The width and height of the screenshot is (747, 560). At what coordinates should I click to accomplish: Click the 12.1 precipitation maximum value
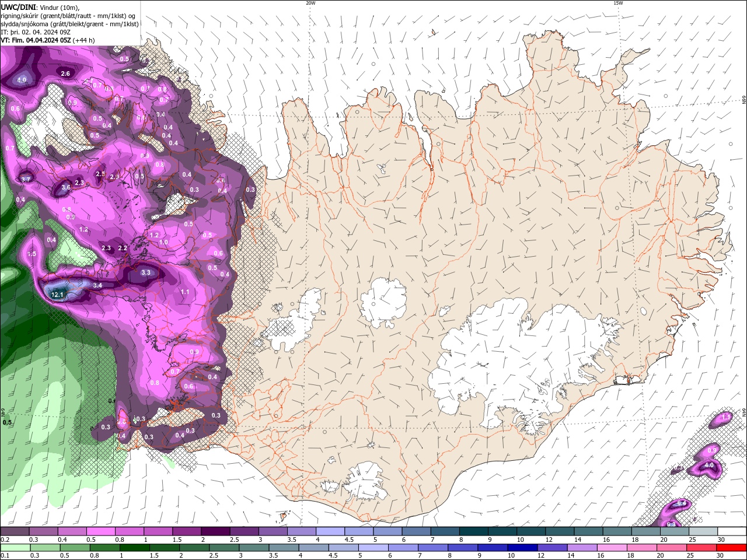coord(57,295)
